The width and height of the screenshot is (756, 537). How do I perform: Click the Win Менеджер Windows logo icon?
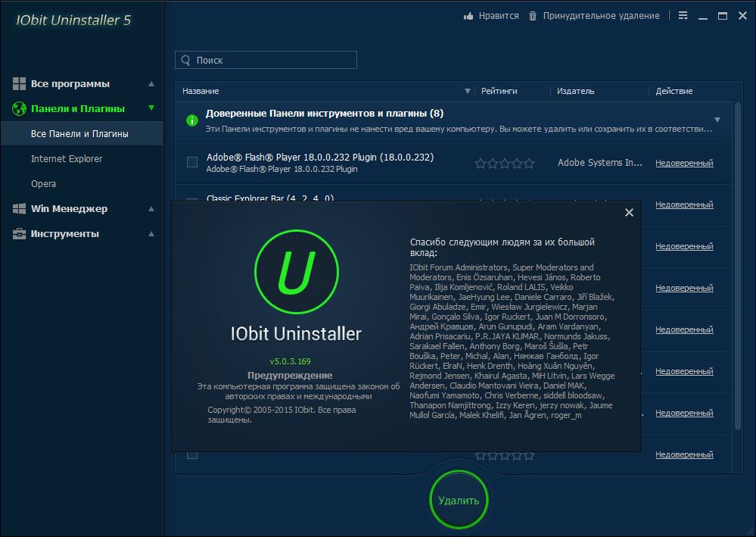click(x=20, y=208)
